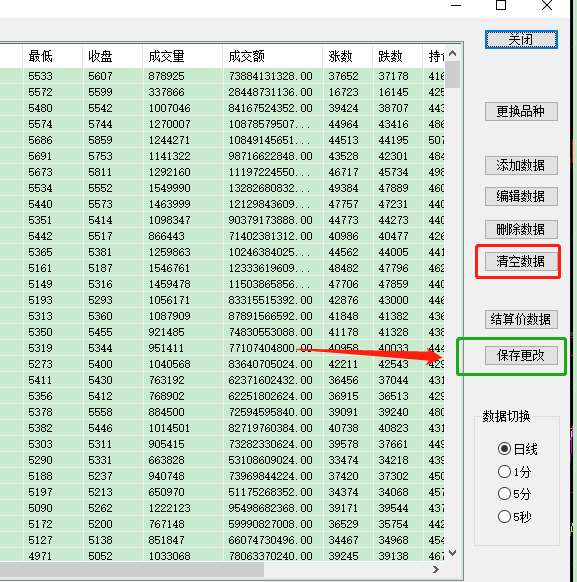This screenshot has width=577, height=582.
Task: Click 保存更改 to save changes
Action: pyautogui.click(x=521, y=356)
